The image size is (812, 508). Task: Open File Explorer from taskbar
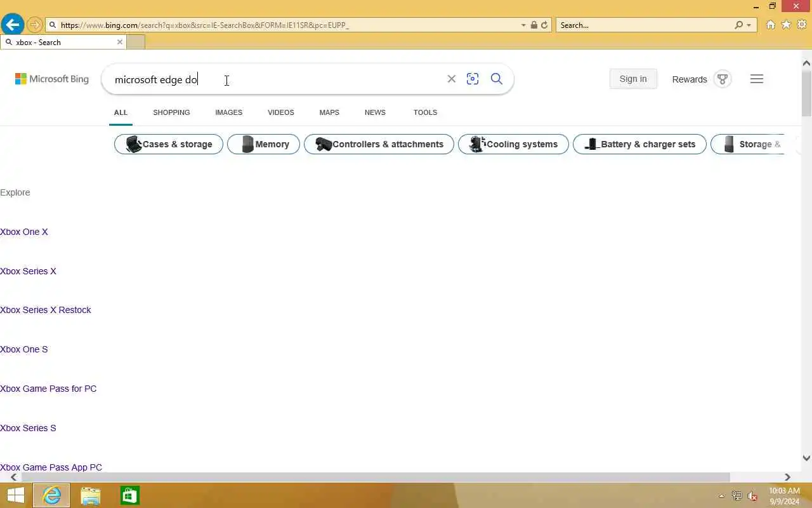coord(91,495)
